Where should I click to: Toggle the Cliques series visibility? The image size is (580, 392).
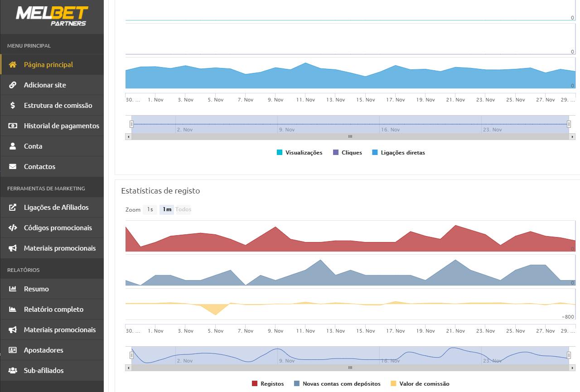(x=347, y=152)
